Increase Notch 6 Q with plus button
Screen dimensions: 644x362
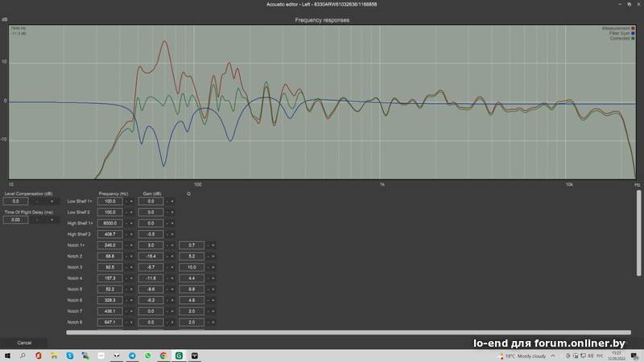pyautogui.click(x=213, y=300)
